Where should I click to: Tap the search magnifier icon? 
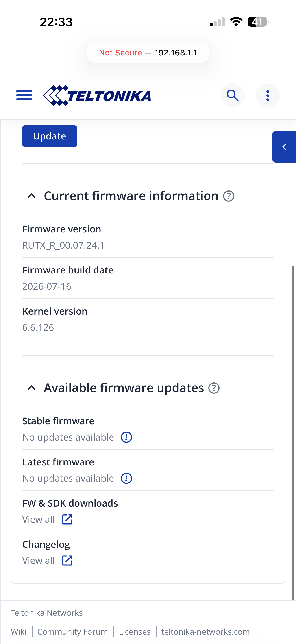(233, 95)
